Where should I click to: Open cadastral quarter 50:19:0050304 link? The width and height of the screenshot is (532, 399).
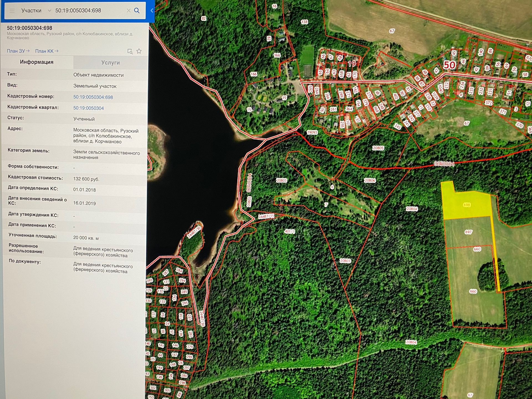[x=88, y=108]
